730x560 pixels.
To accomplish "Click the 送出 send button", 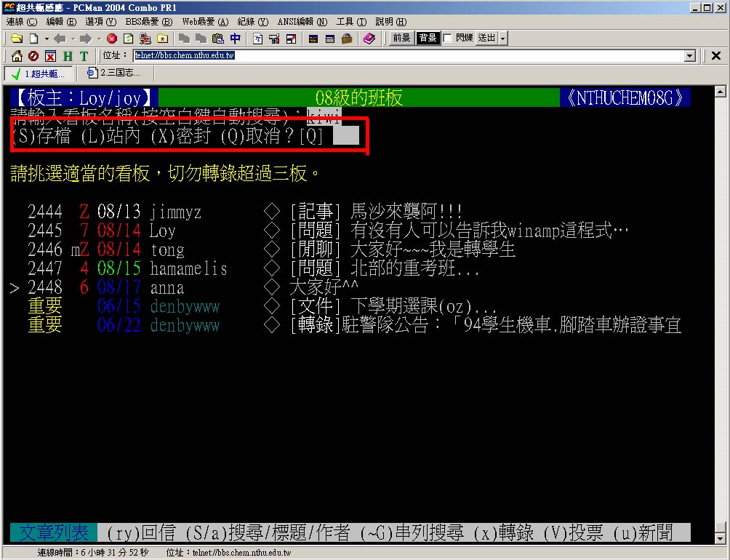I will click(x=486, y=39).
